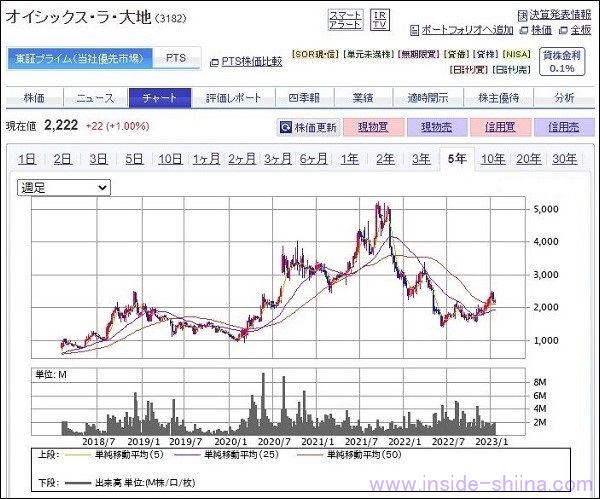Select 5年 chart period
This screenshot has width=600, height=499.
[457, 159]
